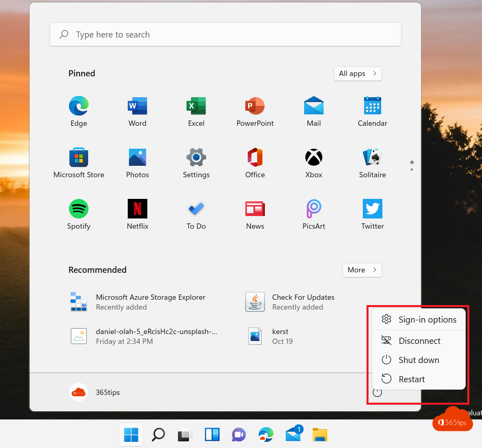Start Solitaire
Screen dimensions: 482x448
tap(372, 163)
